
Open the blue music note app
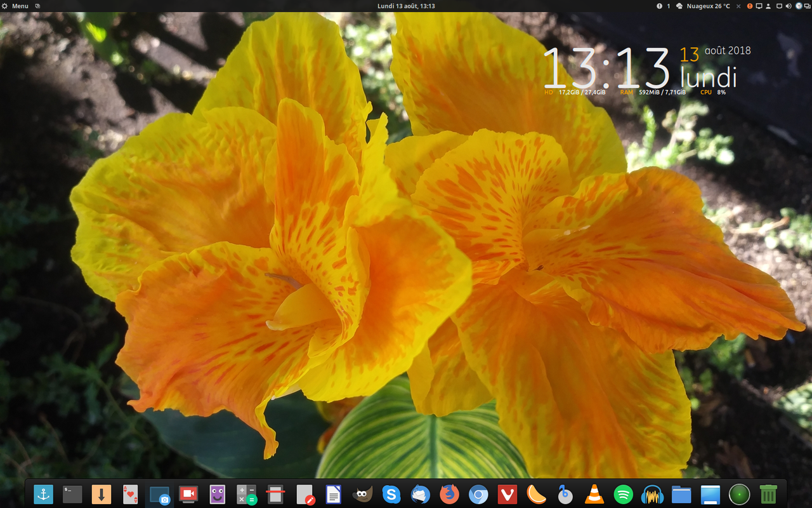click(565, 494)
